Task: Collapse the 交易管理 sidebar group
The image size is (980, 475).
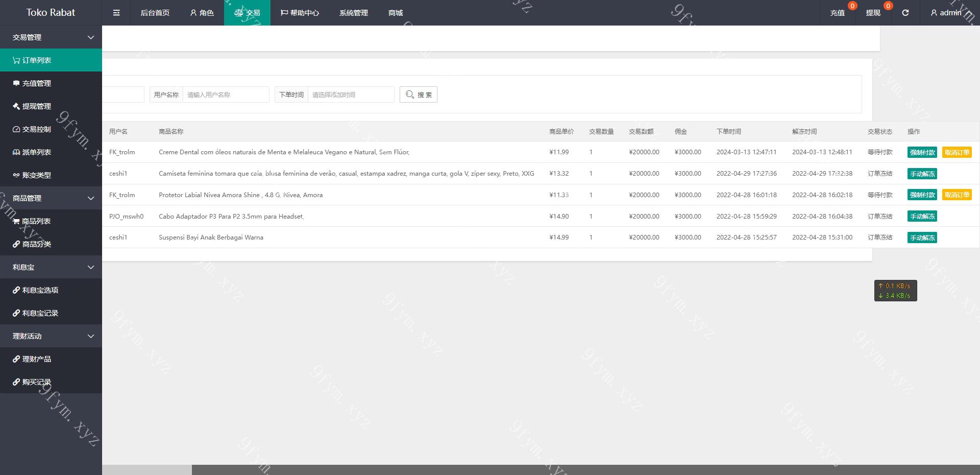Action: tap(51, 37)
